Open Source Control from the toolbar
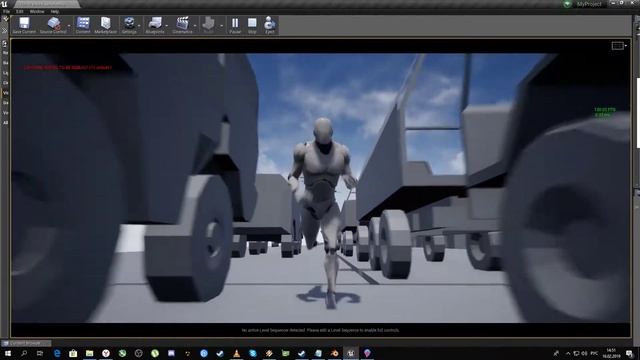 coord(53,25)
